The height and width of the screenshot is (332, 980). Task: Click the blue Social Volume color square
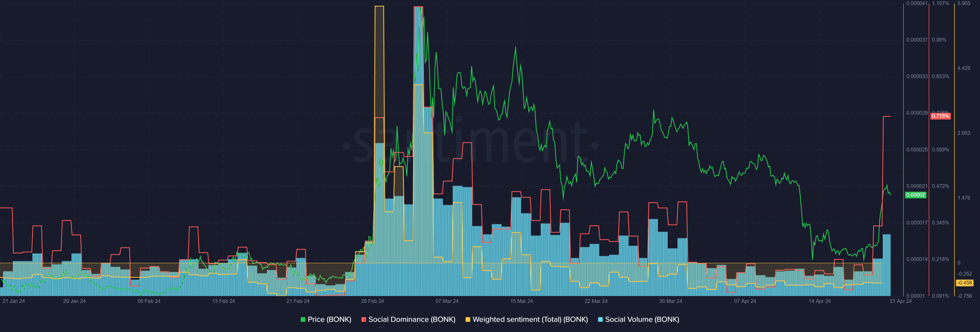pyautogui.click(x=600, y=319)
